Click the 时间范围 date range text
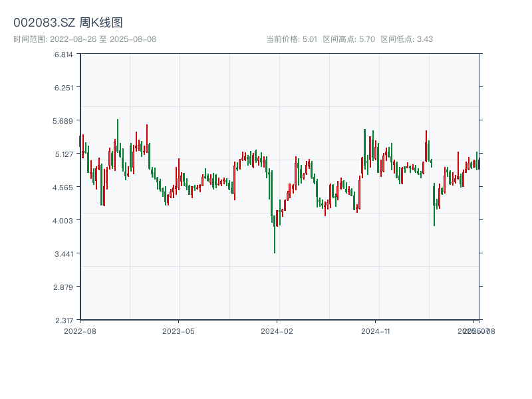Image resolution: width=532 pixels, height=399 pixels. coord(84,39)
